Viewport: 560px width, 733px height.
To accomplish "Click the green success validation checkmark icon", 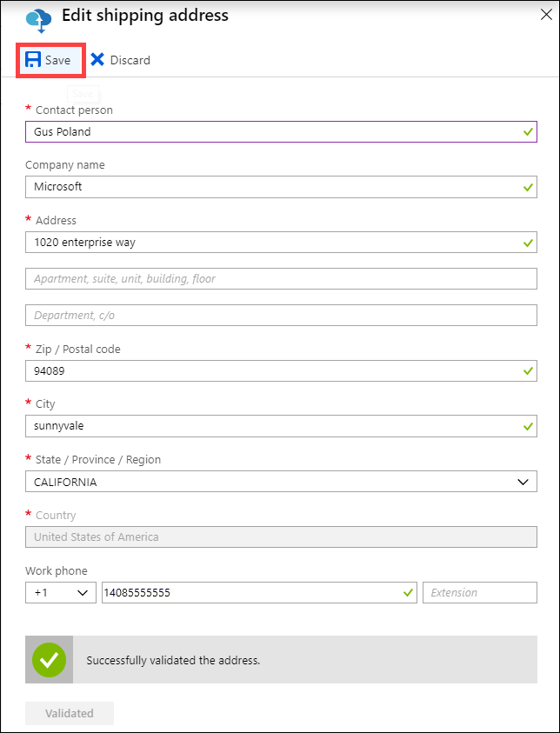I will pyautogui.click(x=49, y=660).
